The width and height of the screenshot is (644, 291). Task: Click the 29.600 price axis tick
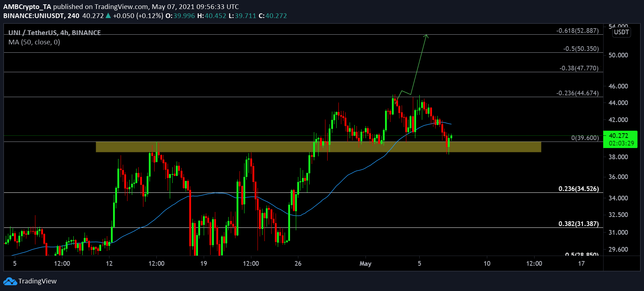(618, 249)
